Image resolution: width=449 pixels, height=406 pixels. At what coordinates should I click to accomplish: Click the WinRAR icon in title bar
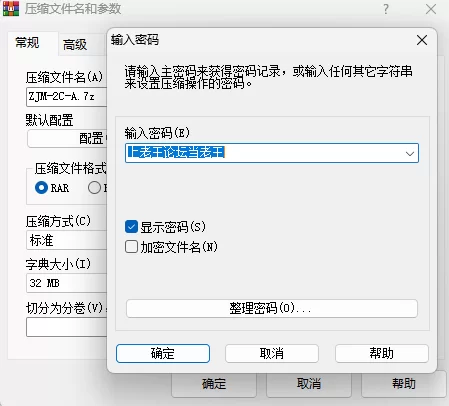tap(11, 8)
